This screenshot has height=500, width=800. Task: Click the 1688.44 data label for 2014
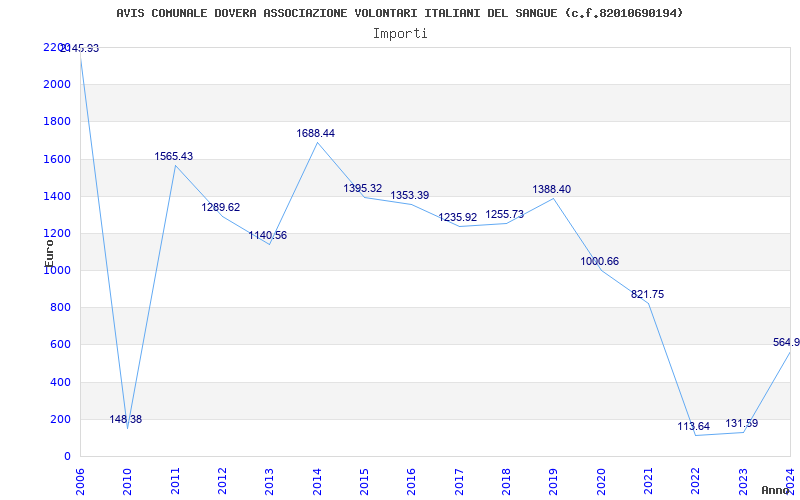coord(316,133)
